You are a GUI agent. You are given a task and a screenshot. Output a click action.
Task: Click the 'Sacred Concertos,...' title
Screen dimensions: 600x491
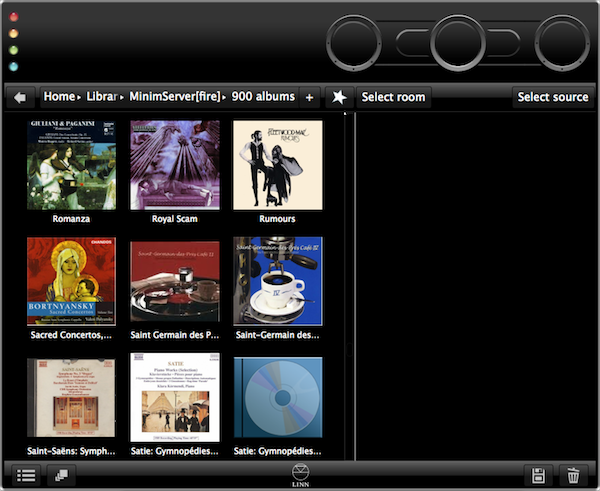click(71, 335)
